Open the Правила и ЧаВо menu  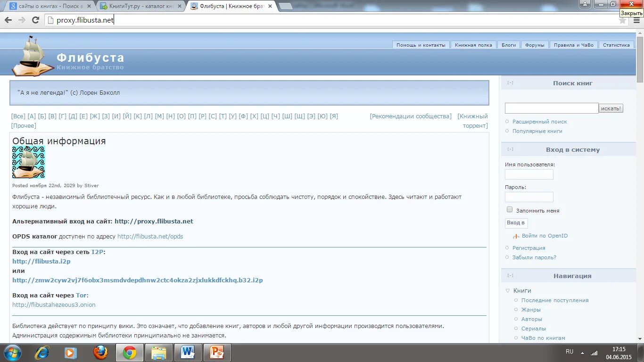(574, 45)
